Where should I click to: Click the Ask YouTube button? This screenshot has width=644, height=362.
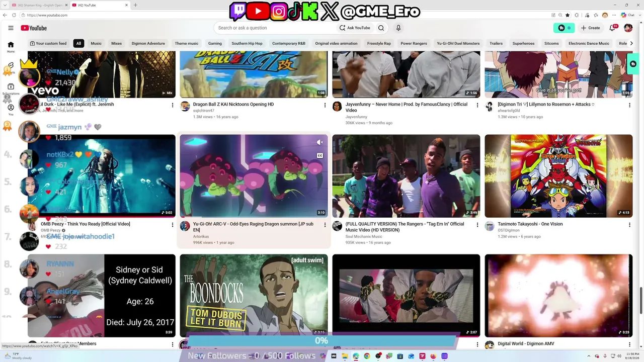(355, 28)
